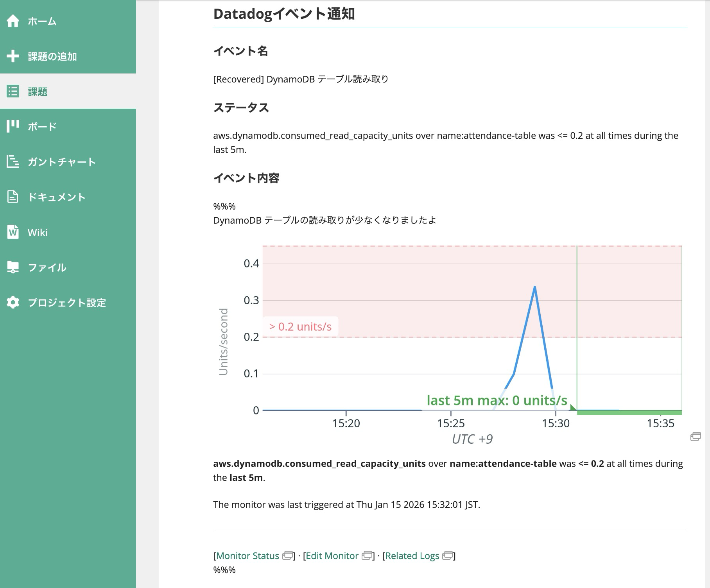
Task: Select the ドキュメント document icon
Action: coord(13,197)
